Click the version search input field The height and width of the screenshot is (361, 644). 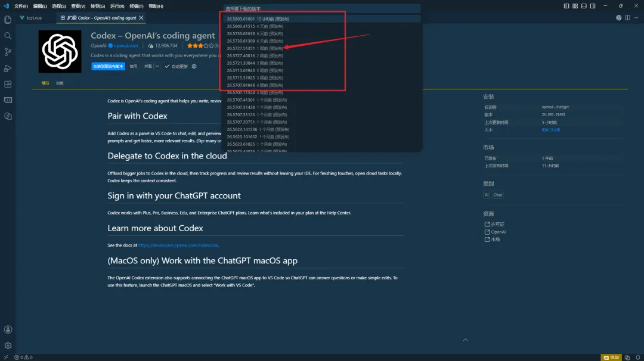coord(322,8)
